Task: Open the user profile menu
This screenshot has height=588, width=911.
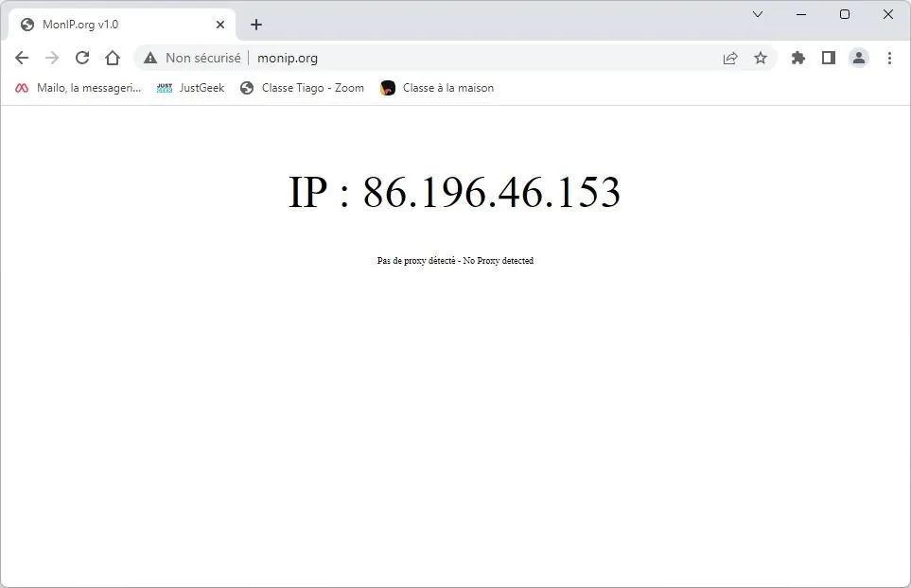Action: click(x=859, y=58)
